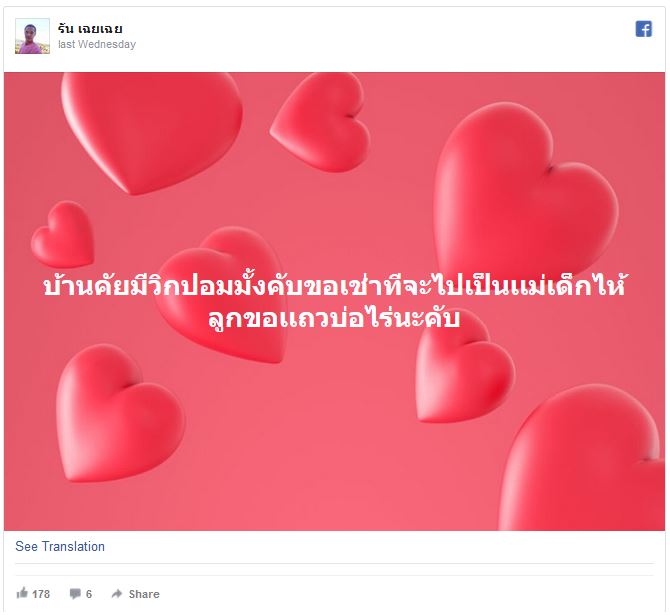Click the Facebook logo icon
This screenshot has height=615, width=670.
coord(644,29)
